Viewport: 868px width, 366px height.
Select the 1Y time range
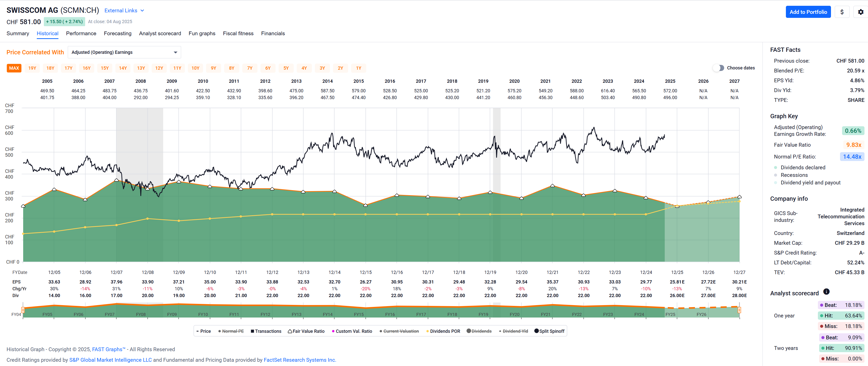coord(358,68)
